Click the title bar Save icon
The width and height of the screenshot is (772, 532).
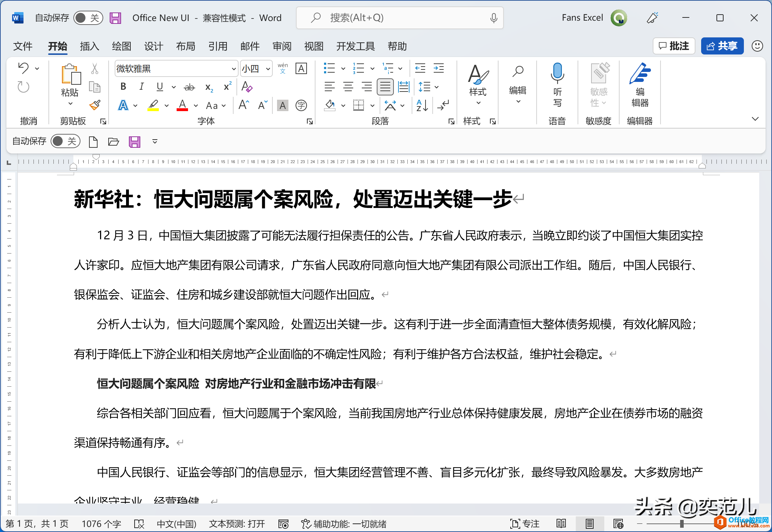[x=115, y=18]
